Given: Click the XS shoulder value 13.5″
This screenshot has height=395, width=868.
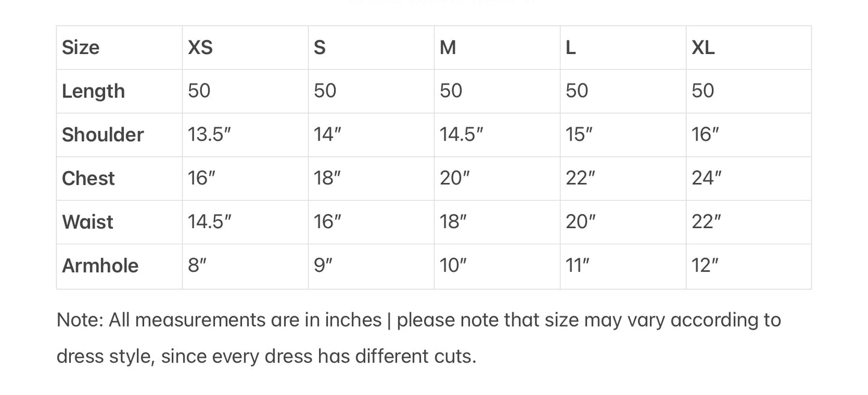Looking at the screenshot, I should tap(209, 134).
